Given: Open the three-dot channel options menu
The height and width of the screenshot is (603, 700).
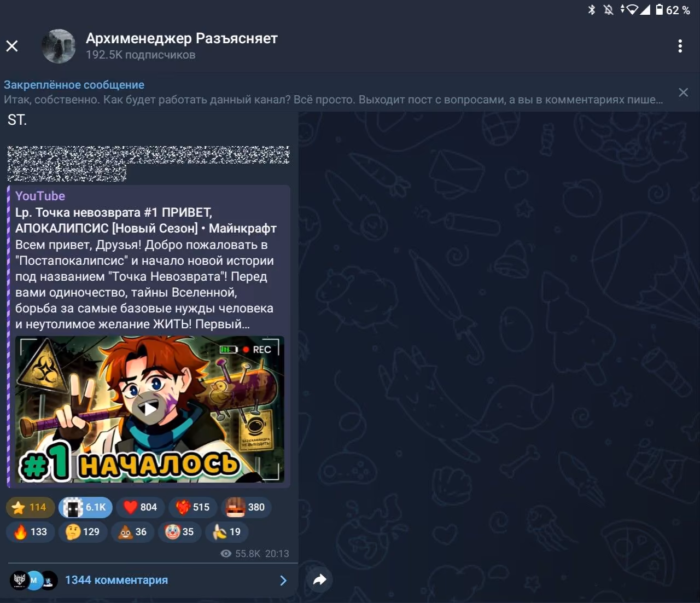Looking at the screenshot, I should point(680,46).
